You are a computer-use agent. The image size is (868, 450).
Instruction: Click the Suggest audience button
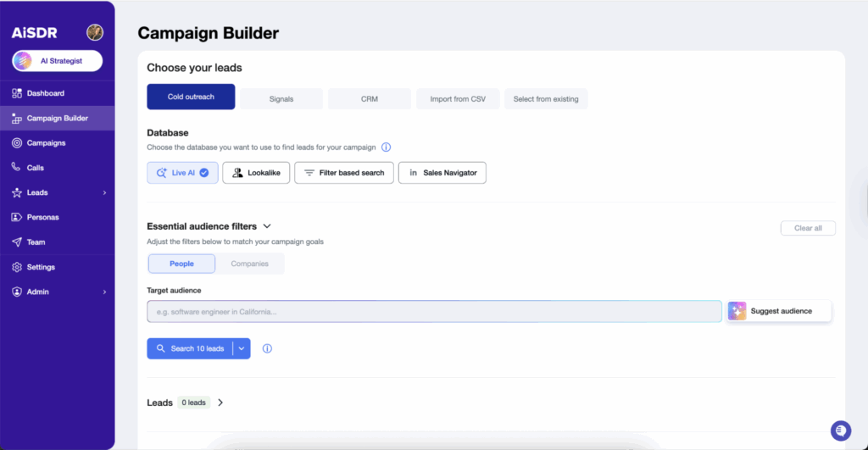[779, 311]
